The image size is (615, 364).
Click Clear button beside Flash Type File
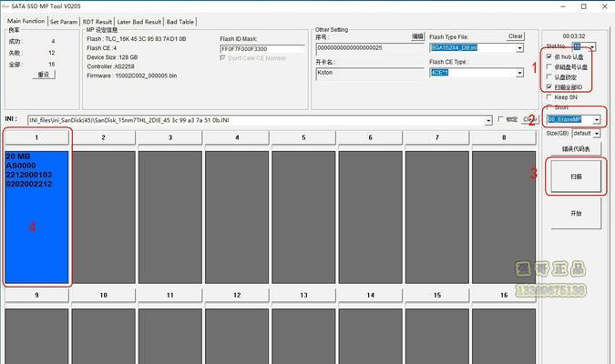coord(516,36)
